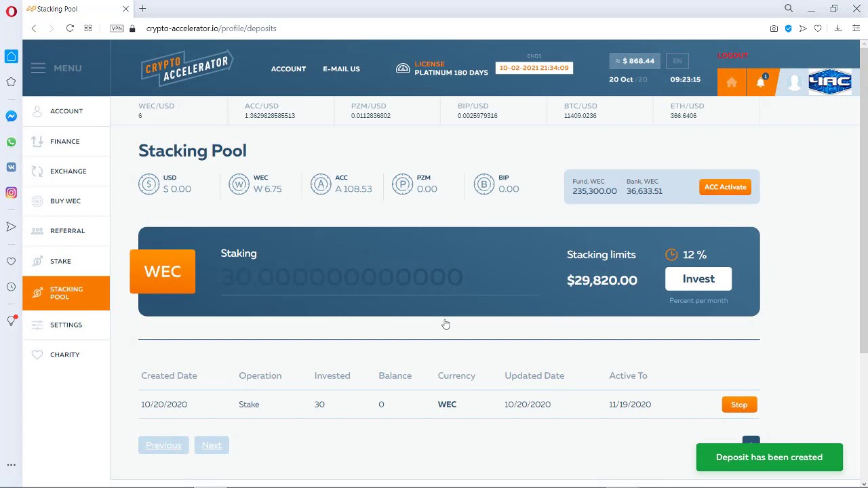Image resolution: width=868 pixels, height=488 pixels.
Task: Toggle the VPN badge in address bar
Action: pyautogui.click(x=117, y=28)
